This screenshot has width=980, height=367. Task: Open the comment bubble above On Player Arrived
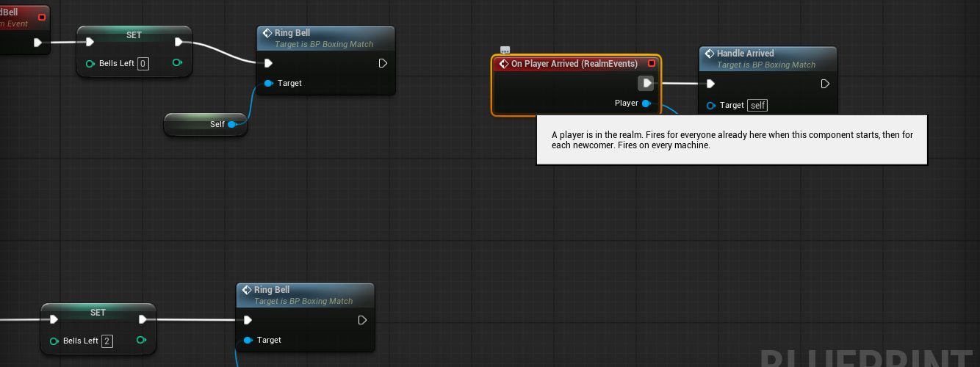[505, 50]
